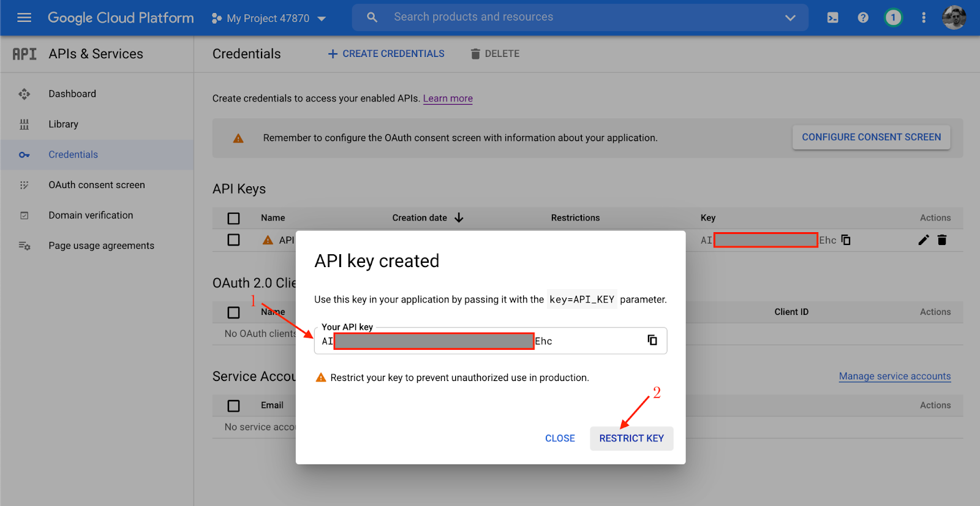This screenshot has width=980, height=506.
Task: Open the three-dot settings menu
Action: pos(924,18)
